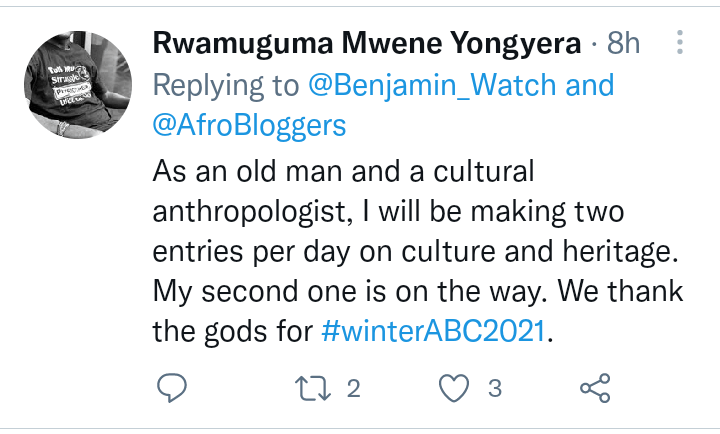This screenshot has width=720, height=434.
Task: Click the like count of 3
Action: click(494, 390)
